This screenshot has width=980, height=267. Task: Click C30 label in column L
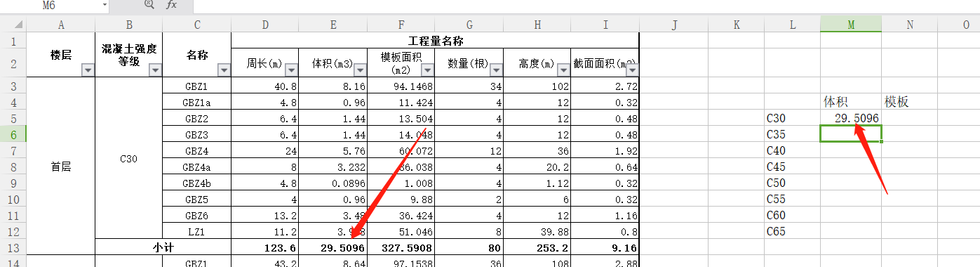[x=776, y=119]
